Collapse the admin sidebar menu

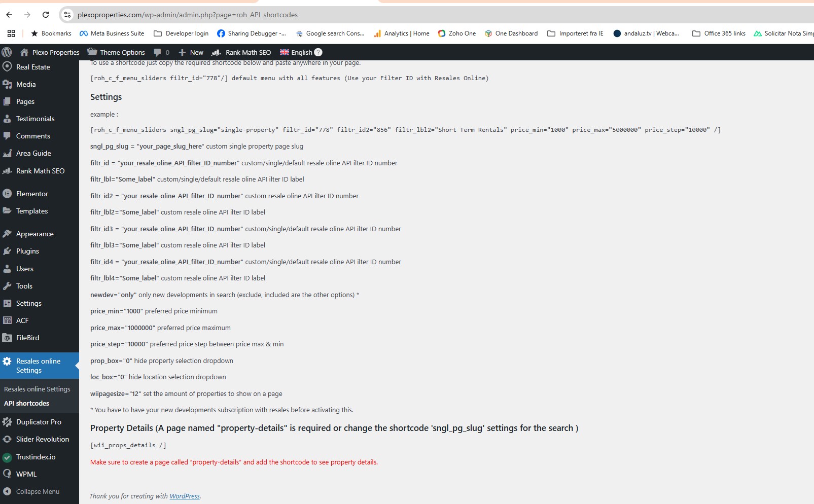tap(38, 491)
